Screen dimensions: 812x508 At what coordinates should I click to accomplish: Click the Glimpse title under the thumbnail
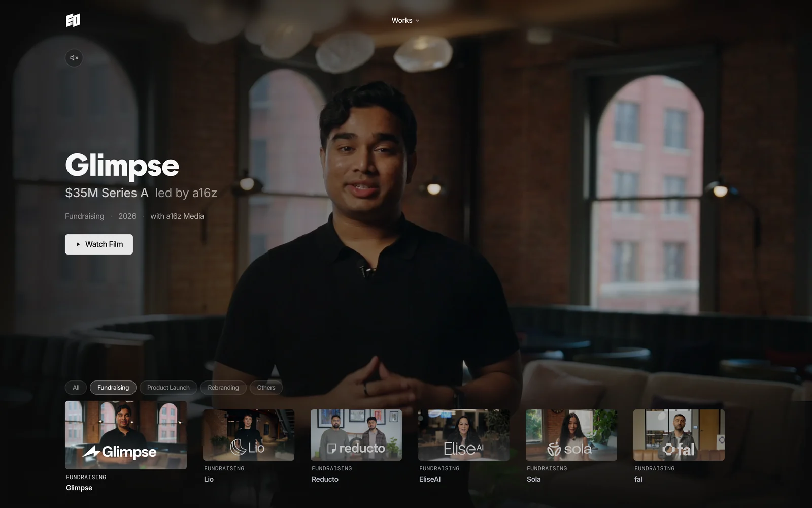tap(79, 488)
